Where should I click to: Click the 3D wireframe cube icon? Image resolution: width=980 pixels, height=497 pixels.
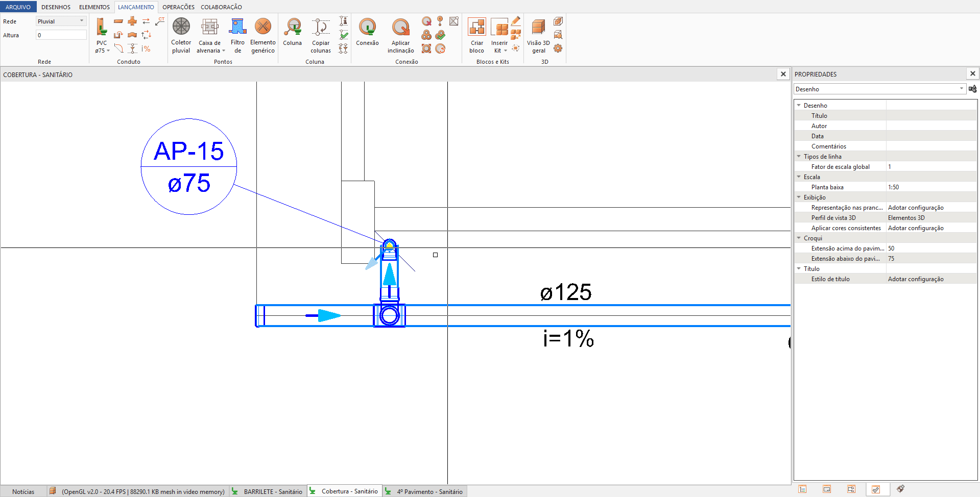[x=558, y=21]
